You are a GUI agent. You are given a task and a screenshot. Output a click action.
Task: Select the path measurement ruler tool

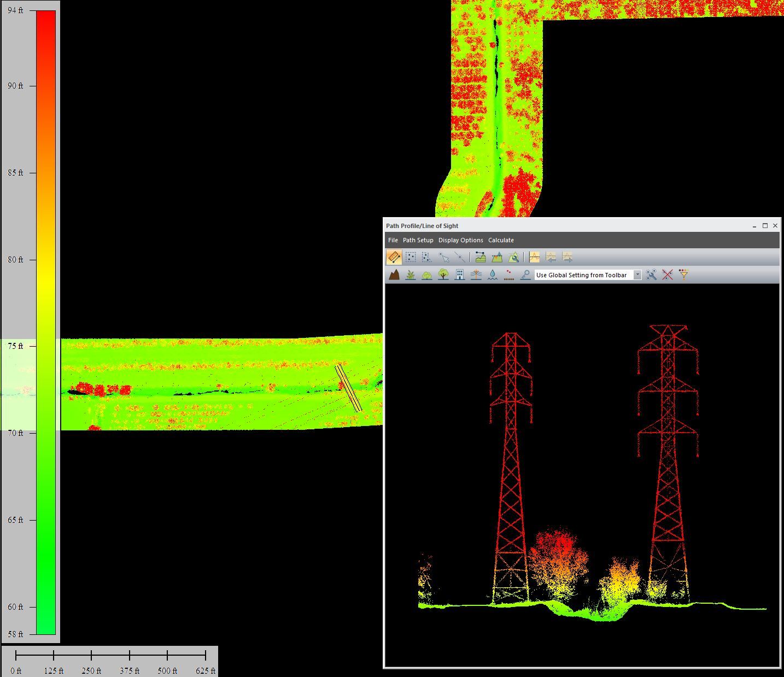(395, 257)
